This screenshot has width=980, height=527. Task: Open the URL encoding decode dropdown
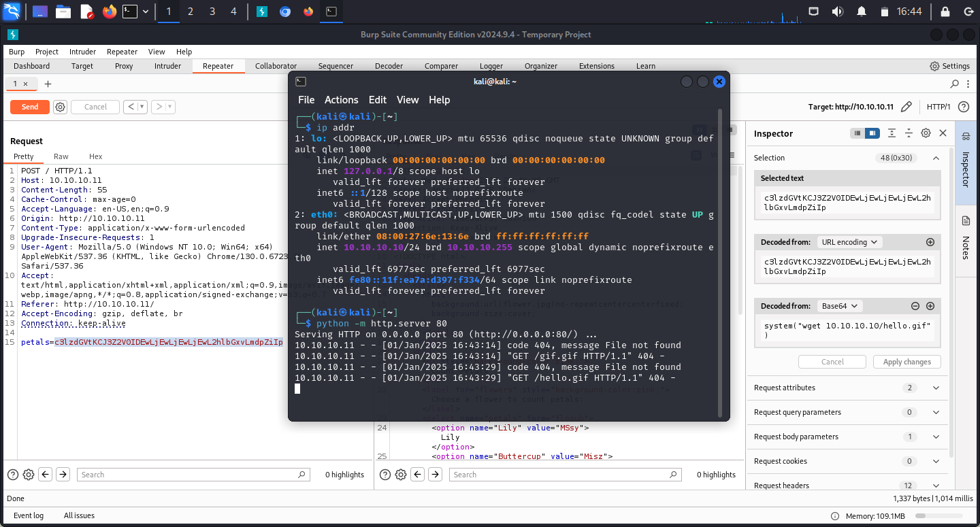[x=850, y=242]
